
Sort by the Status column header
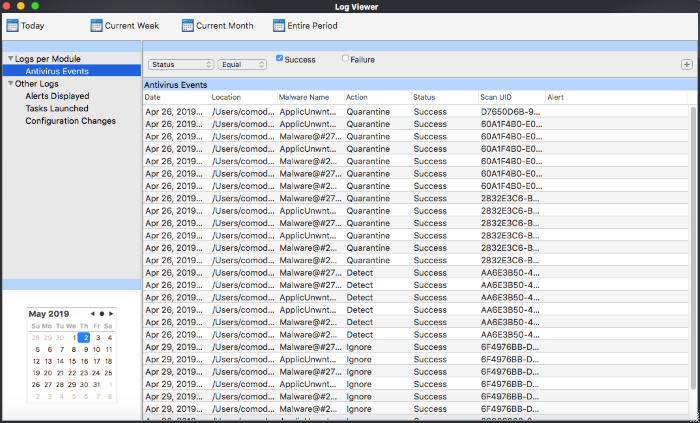[445, 97]
